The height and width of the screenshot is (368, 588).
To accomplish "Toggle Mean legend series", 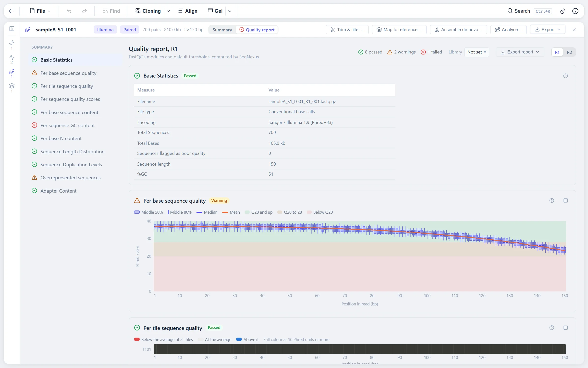I will (x=231, y=212).
